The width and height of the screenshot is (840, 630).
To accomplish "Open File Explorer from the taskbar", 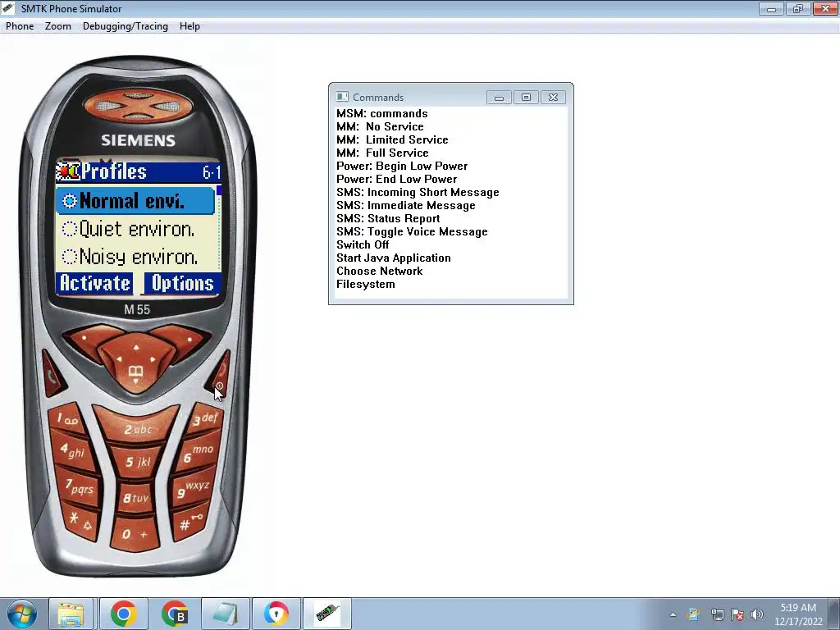I will pyautogui.click(x=71, y=614).
